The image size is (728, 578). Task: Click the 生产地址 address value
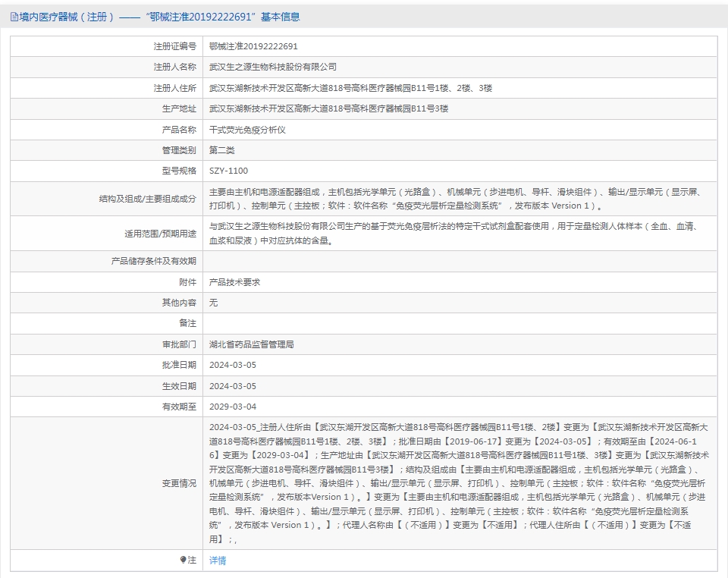(328, 108)
